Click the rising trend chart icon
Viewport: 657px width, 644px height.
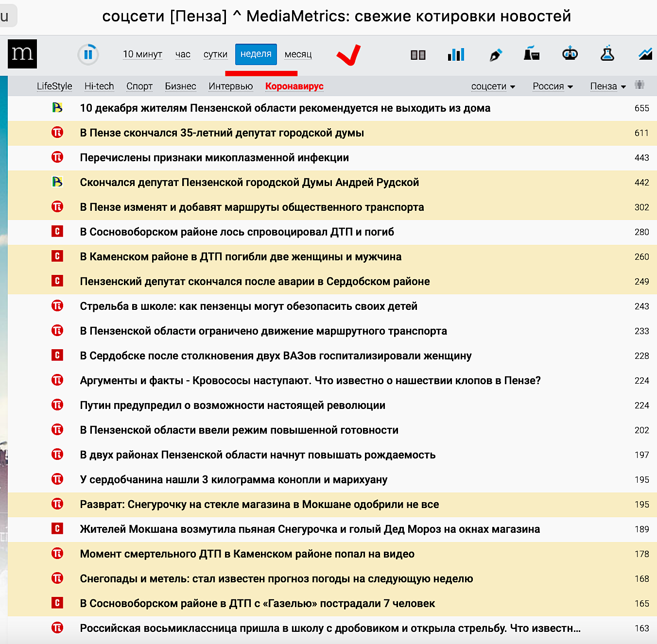coord(646,54)
